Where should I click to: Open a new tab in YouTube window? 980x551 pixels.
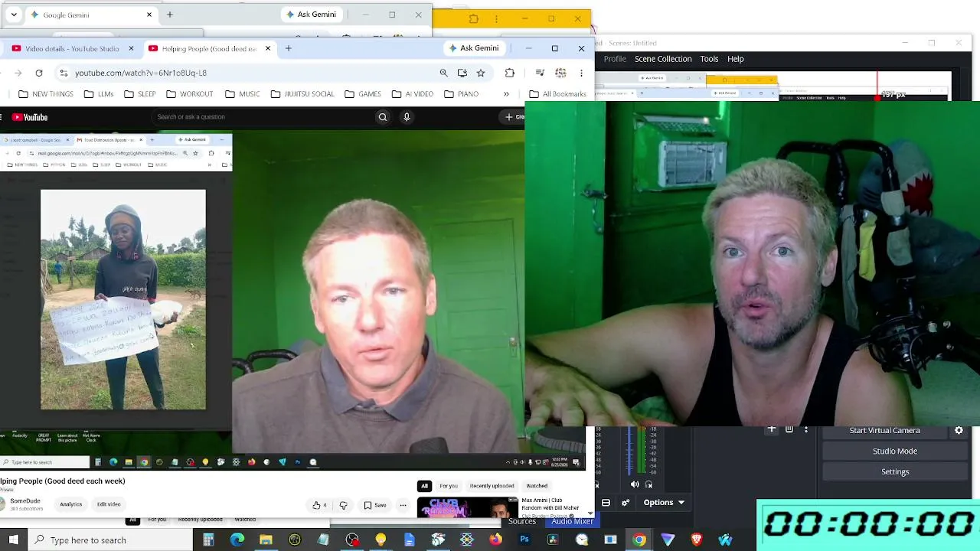point(289,48)
